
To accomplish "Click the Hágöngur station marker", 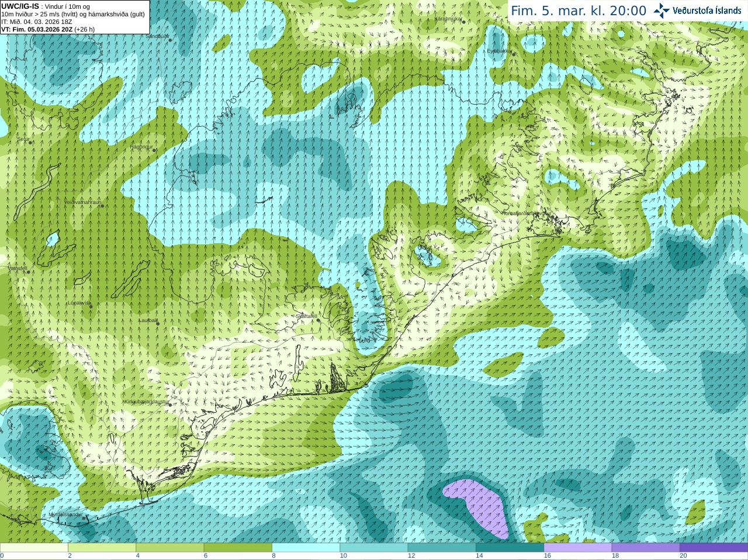I will point(154,150).
